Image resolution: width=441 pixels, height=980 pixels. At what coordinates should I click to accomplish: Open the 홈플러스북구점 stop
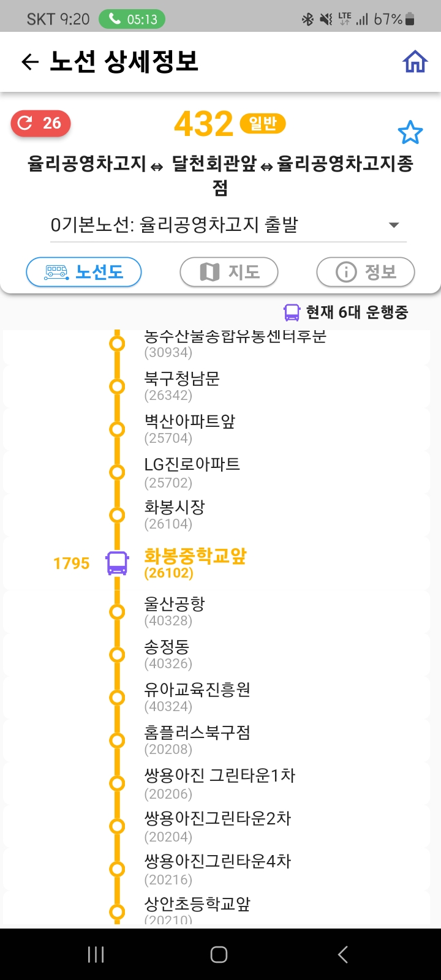point(197,740)
